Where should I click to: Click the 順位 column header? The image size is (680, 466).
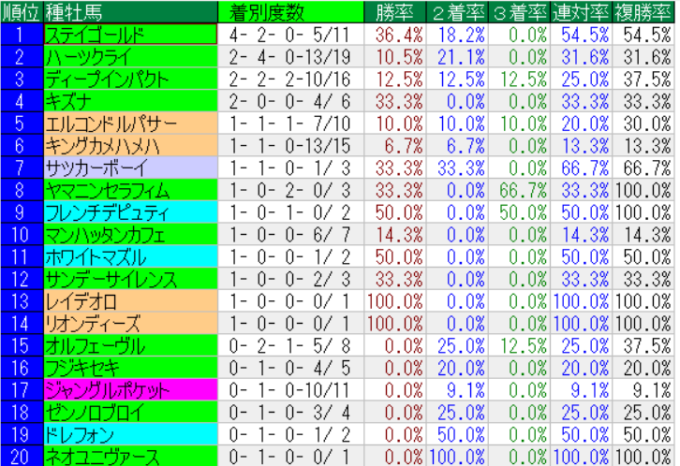coord(21,12)
